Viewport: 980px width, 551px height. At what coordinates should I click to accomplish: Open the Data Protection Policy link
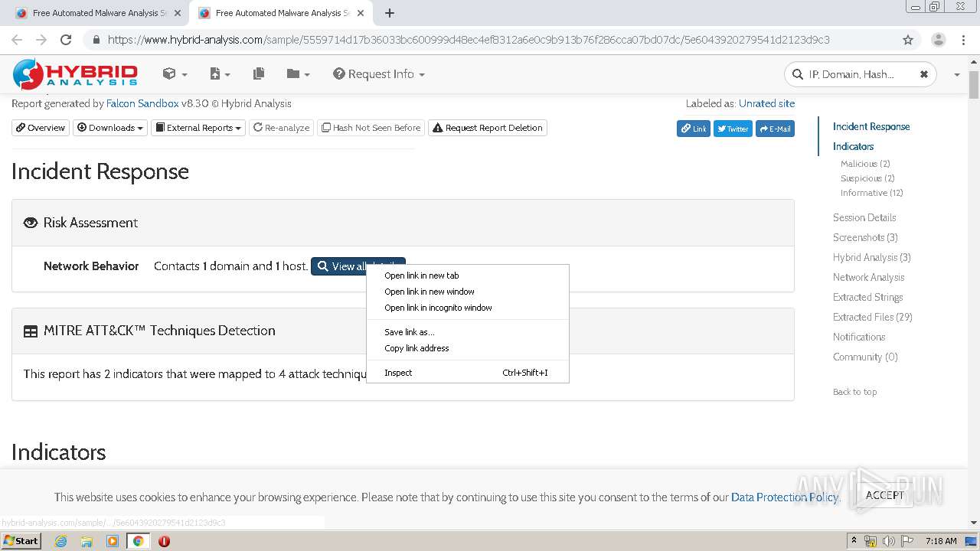(x=785, y=497)
